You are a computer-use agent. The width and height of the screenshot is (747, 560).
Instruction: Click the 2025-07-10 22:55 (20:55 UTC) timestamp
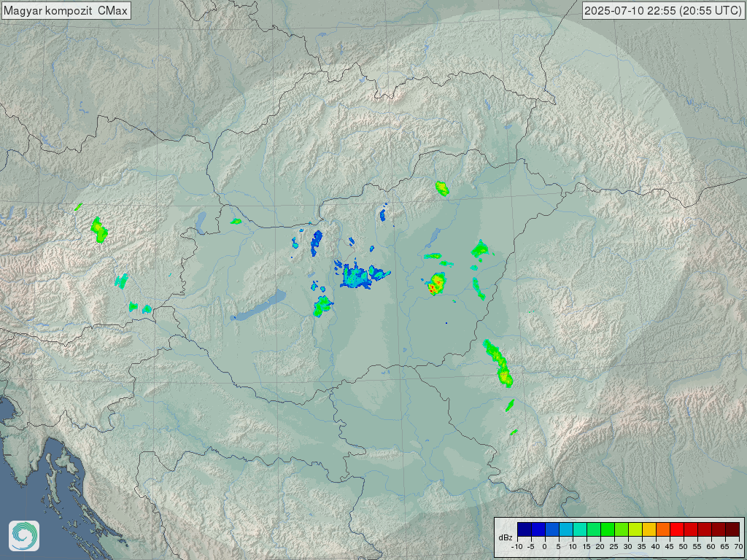coord(663,10)
